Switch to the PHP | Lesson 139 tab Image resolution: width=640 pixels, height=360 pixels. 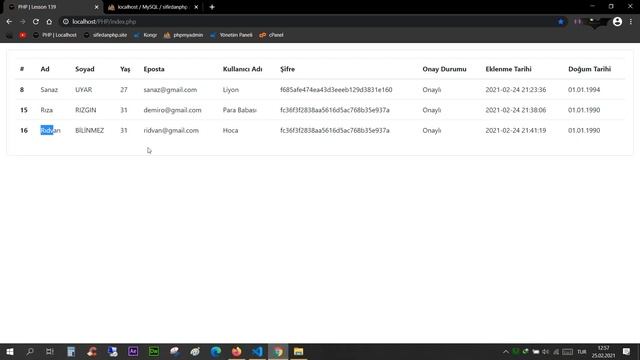pos(53,7)
